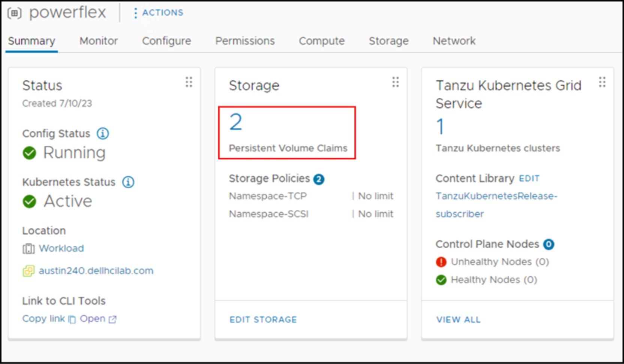Copy the CLI tools link
The width and height of the screenshot is (624, 364).
[43, 319]
